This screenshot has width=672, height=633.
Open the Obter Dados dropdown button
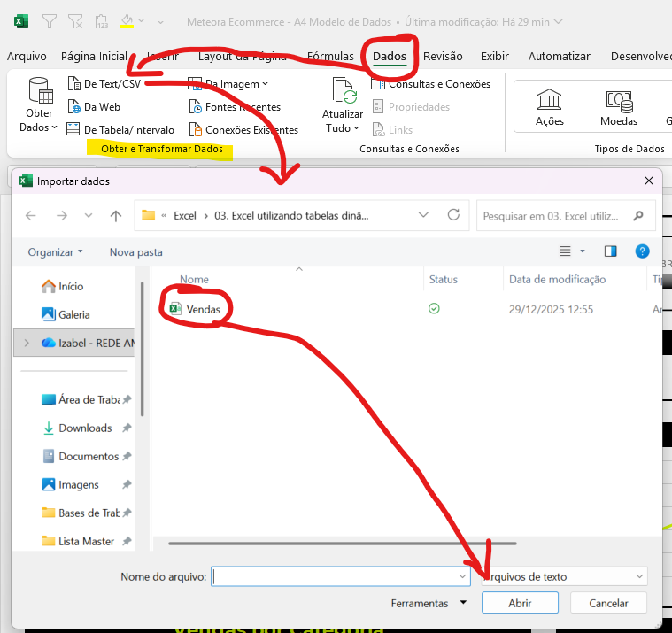39,105
